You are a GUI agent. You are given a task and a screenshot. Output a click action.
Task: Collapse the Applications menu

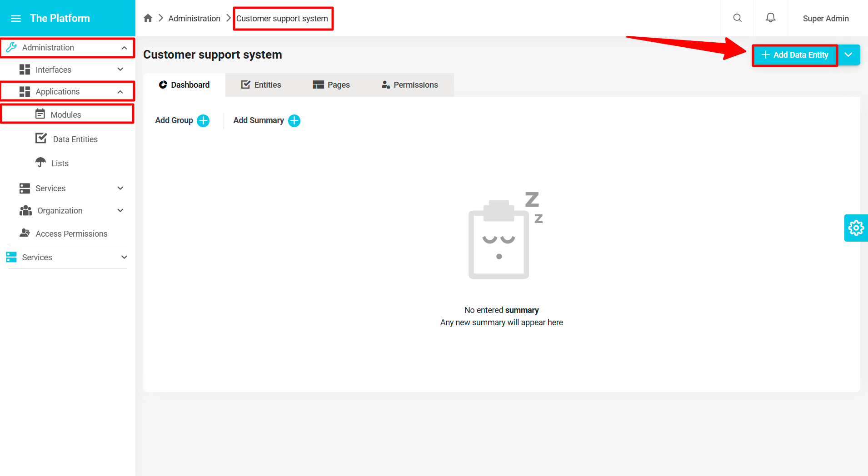pyautogui.click(x=120, y=92)
